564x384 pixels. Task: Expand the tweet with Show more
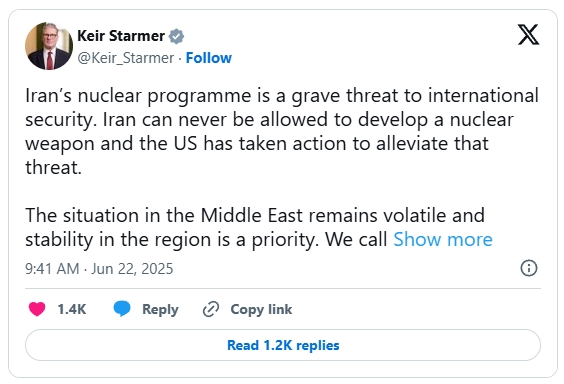coord(443,239)
